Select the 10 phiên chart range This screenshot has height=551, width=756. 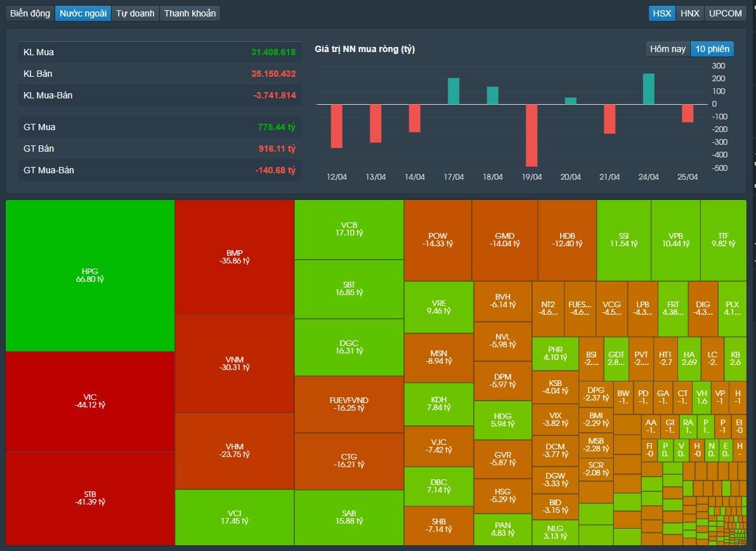point(712,49)
